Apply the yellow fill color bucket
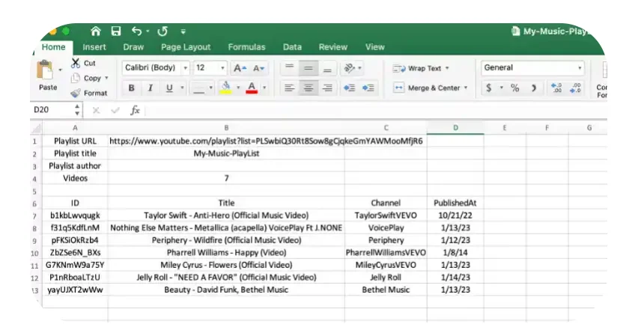The width and height of the screenshot is (644, 336). (x=226, y=88)
